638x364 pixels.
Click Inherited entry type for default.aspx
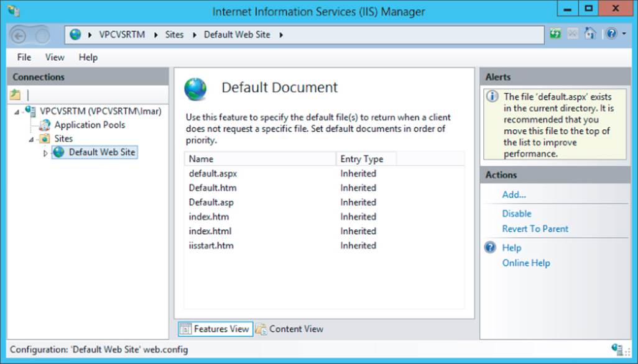click(358, 173)
